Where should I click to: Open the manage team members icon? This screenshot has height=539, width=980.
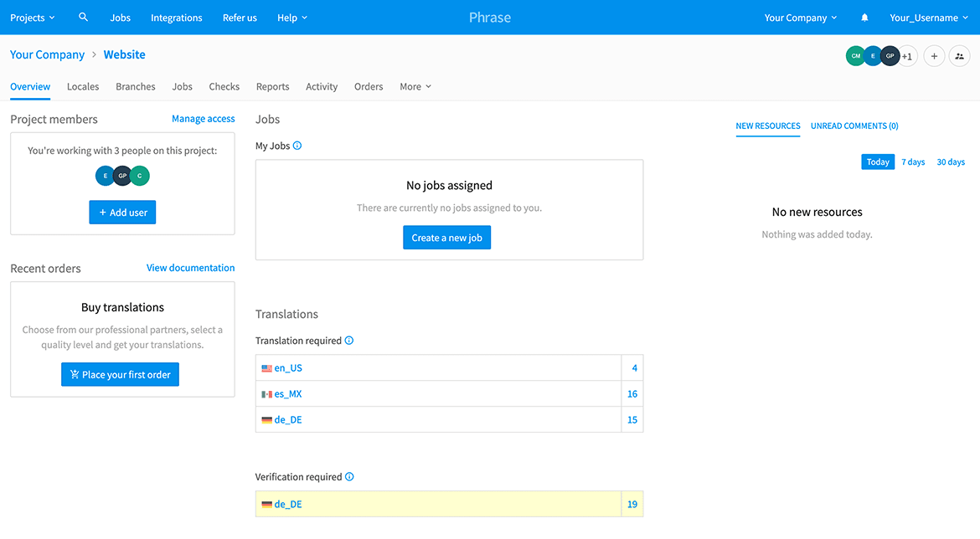click(x=959, y=56)
